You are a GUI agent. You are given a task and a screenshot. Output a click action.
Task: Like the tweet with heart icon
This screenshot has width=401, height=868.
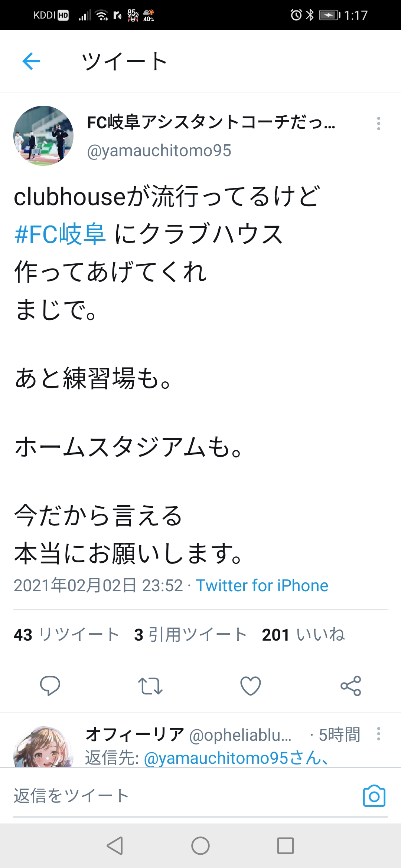pyautogui.click(x=251, y=685)
